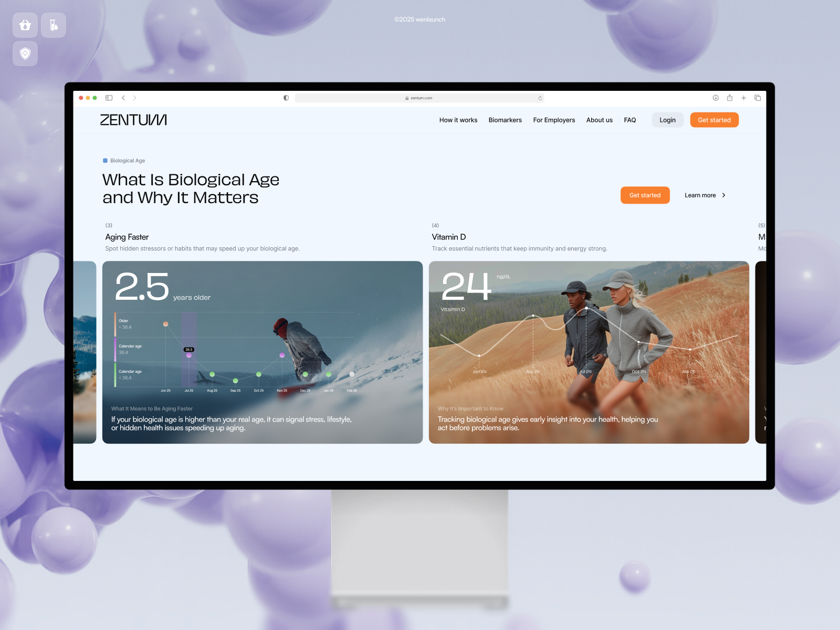Click the 38.3 data point on aging chart
Screen dimensions: 840x630
(x=189, y=355)
